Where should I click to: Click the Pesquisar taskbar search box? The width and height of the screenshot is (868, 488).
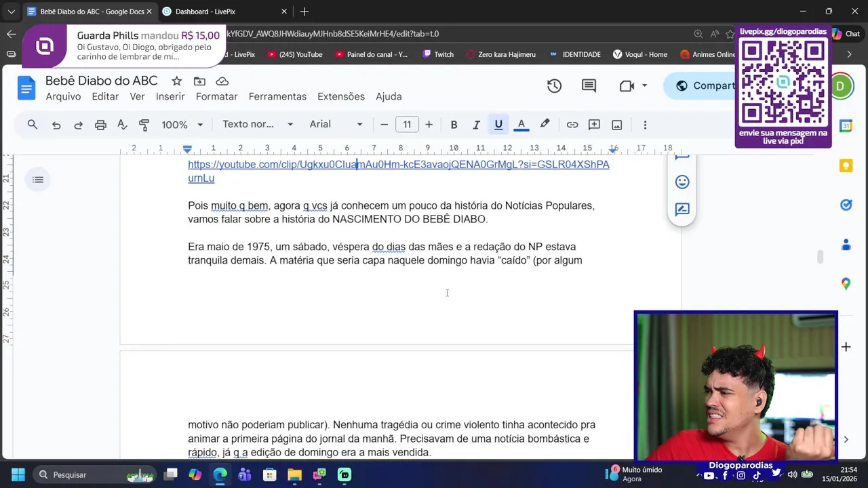click(95, 474)
